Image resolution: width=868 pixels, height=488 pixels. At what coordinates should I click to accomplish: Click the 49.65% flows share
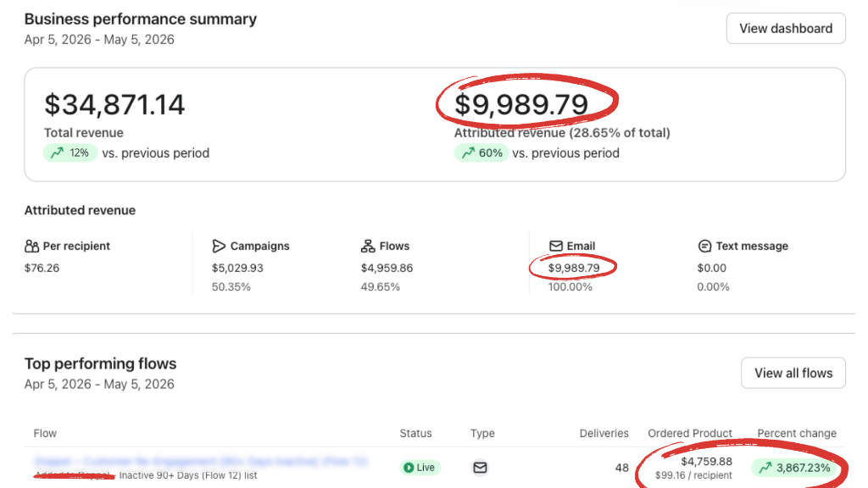[x=381, y=286]
